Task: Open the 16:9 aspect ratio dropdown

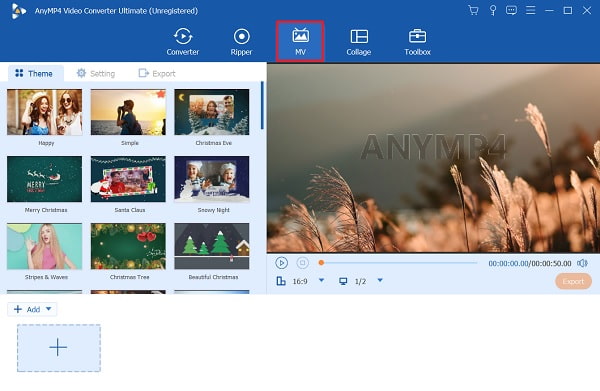Action: click(321, 280)
